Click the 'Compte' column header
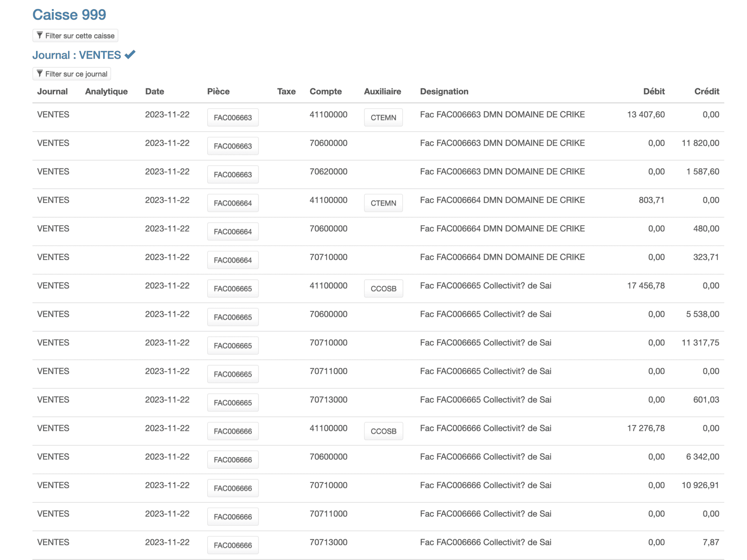Viewport: 747px width, 560px height. point(326,92)
